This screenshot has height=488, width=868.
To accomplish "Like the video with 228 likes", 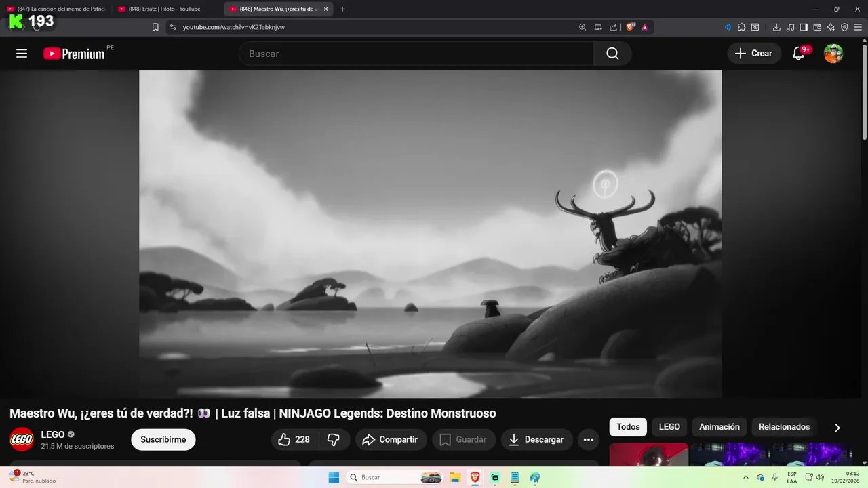I will (294, 440).
